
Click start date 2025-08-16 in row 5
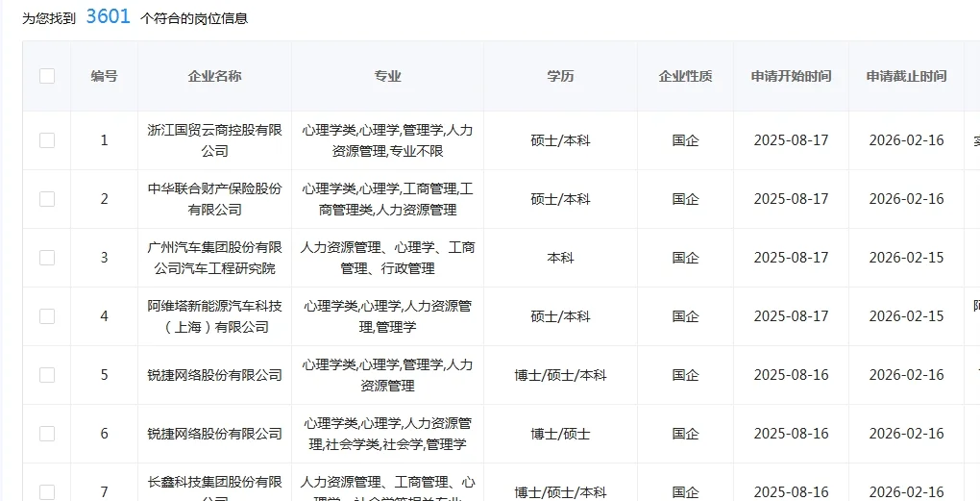pos(792,375)
